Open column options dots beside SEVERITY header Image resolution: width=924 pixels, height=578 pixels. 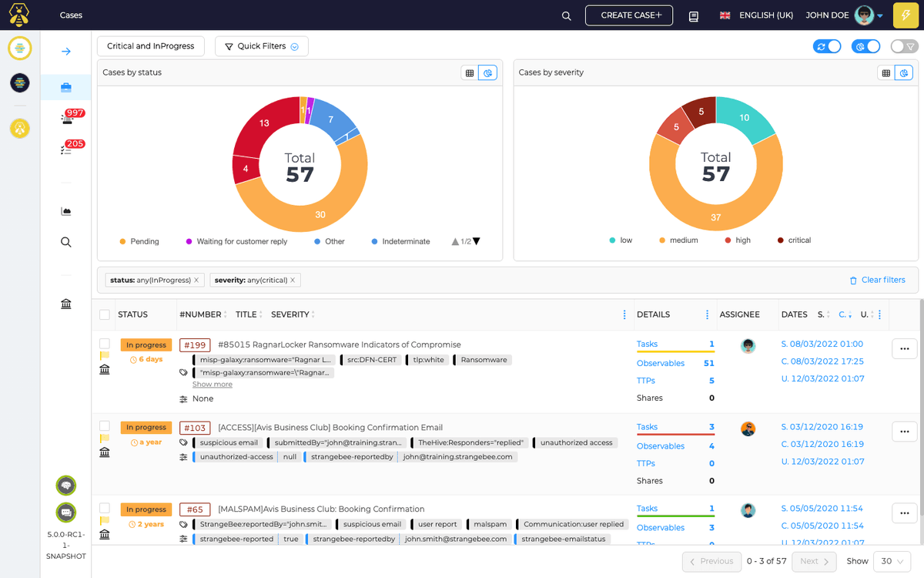[624, 314]
